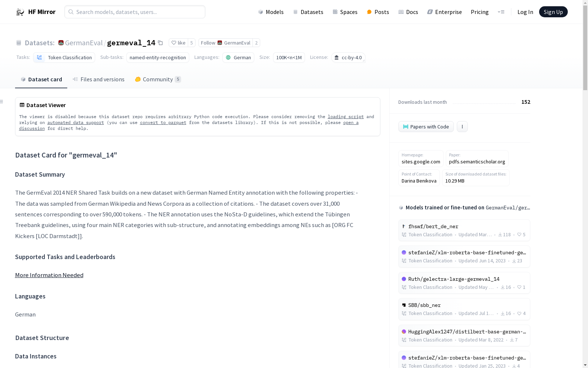Screen dimensions: 588x368
Task: Click the follower count 2
Action: (257, 43)
